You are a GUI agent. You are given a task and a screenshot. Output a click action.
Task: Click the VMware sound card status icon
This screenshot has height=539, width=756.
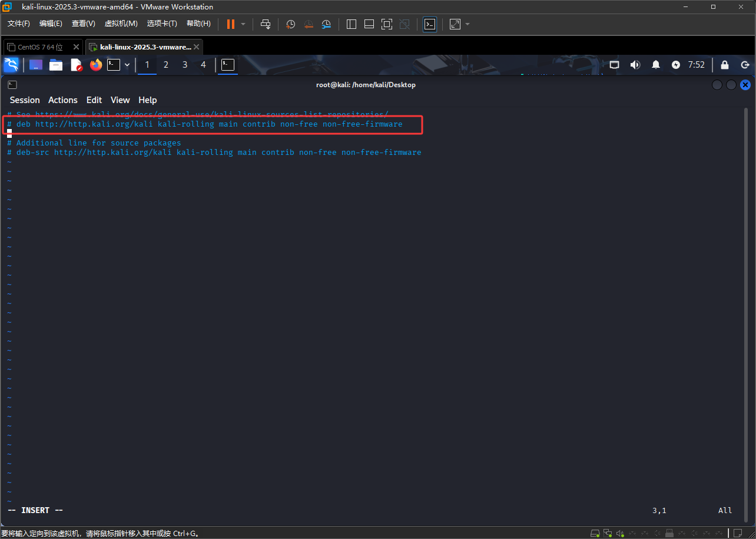coord(620,533)
